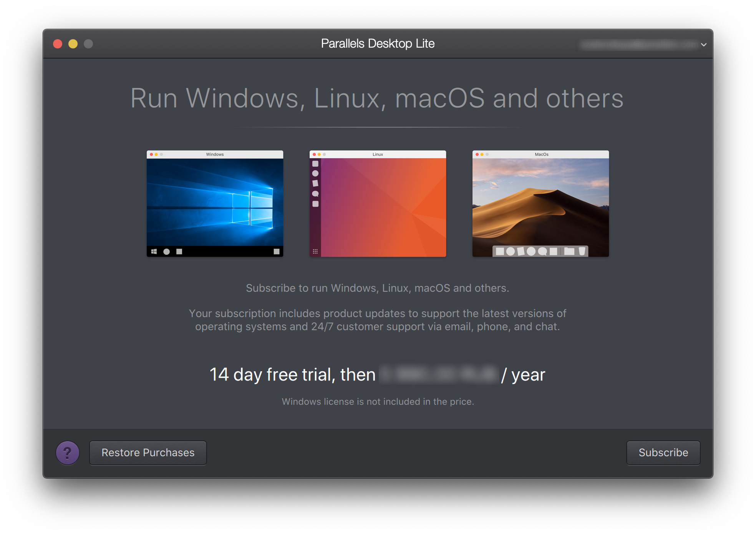Select the Linux preview thumbnail
The width and height of the screenshot is (756, 535).
point(378,203)
